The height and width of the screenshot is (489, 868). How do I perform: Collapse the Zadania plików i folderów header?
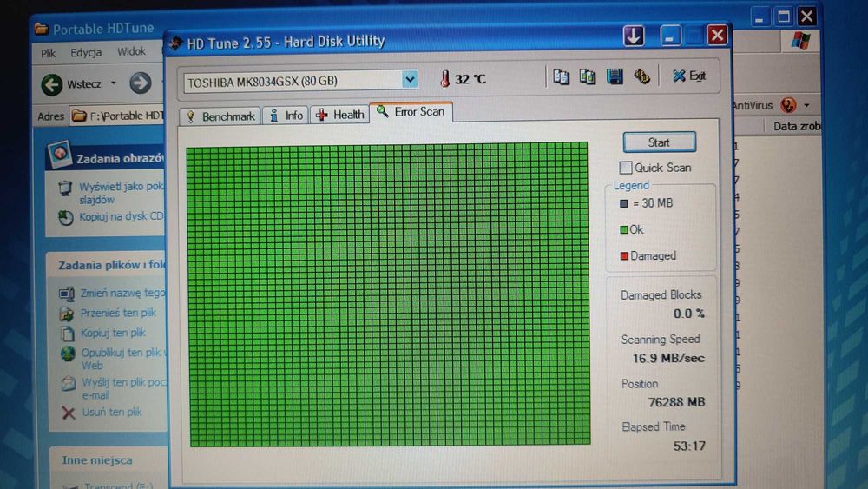107,265
